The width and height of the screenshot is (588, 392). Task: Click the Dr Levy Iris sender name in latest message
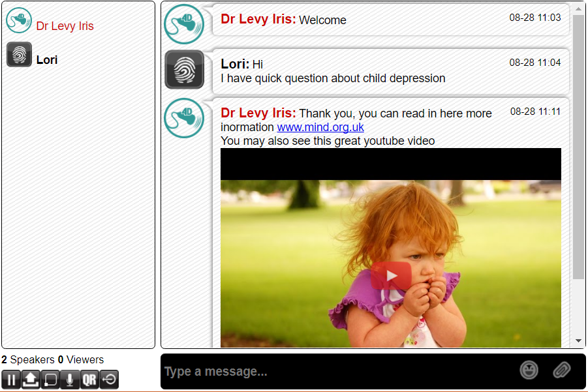pyautogui.click(x=258, y=113)
